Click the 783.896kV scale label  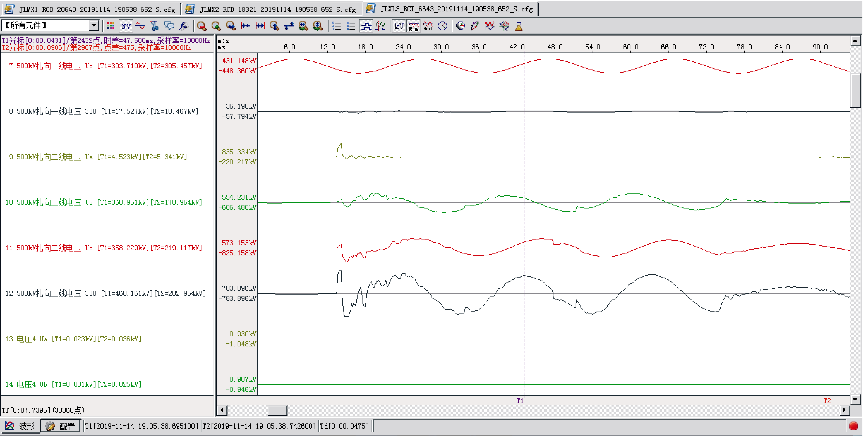(239, 288)
